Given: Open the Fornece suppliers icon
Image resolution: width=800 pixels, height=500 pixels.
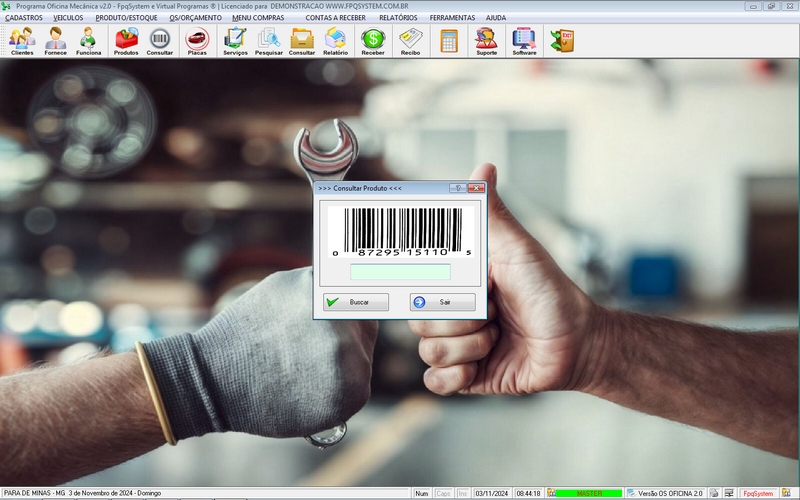Looking at the screenshot, I should [55, 41].
